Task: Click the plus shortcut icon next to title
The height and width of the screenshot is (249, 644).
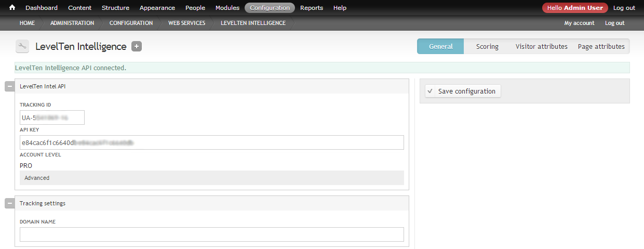Action: click(x=137, y=46)
